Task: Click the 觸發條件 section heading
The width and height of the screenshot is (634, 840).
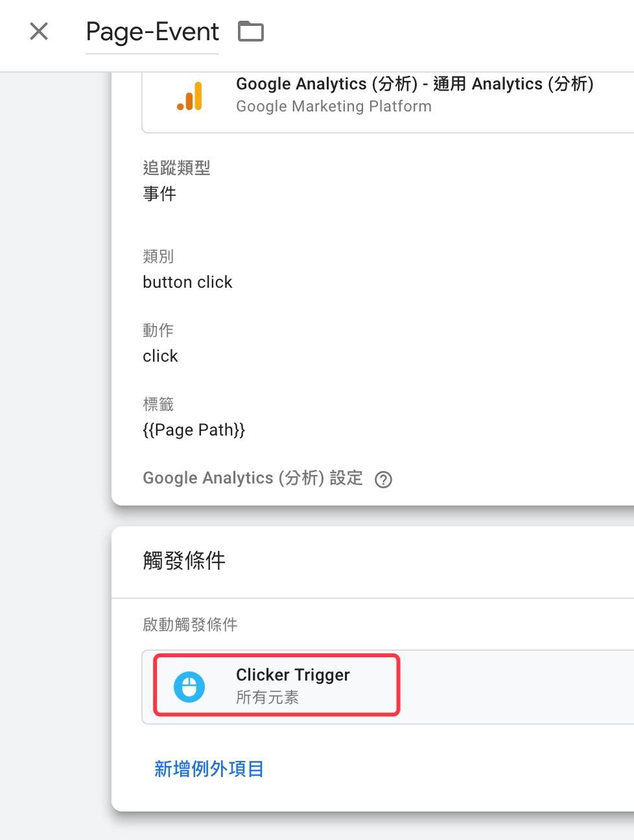Action: pos(184,560)
